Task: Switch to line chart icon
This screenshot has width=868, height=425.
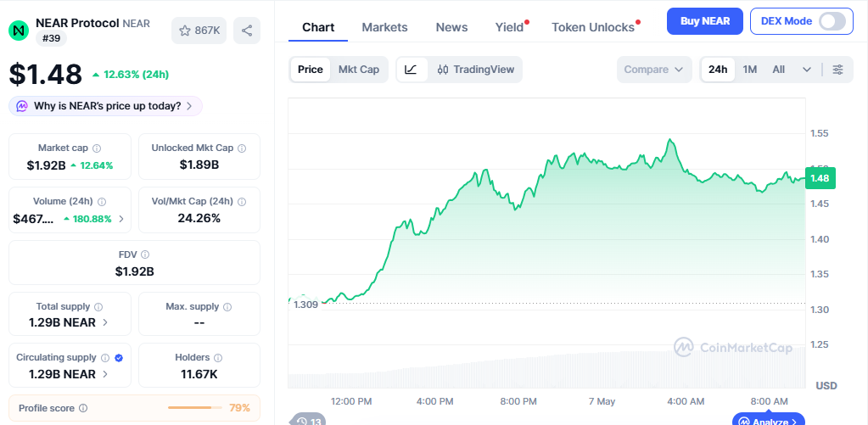Action: [x=412, y=70]
